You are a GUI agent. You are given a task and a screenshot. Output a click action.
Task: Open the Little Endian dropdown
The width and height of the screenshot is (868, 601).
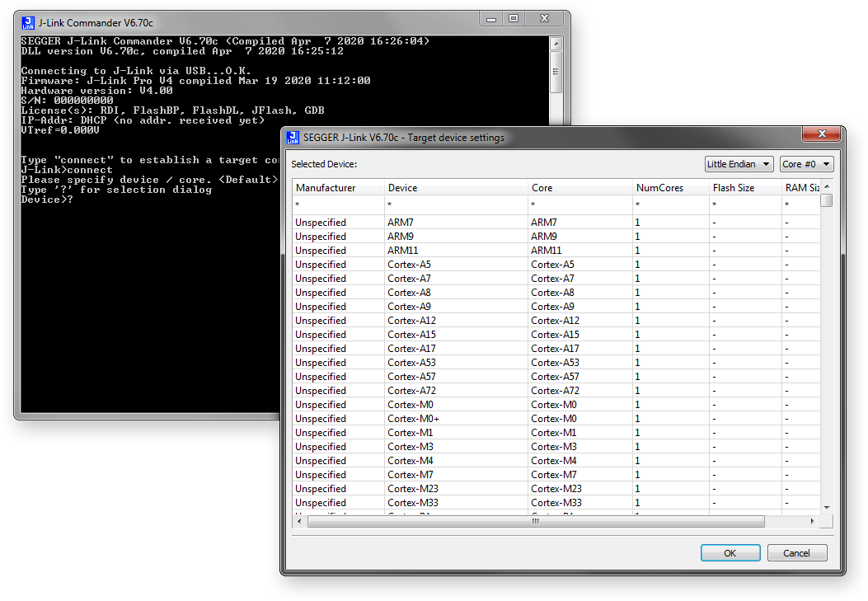[x=739, y=164]
